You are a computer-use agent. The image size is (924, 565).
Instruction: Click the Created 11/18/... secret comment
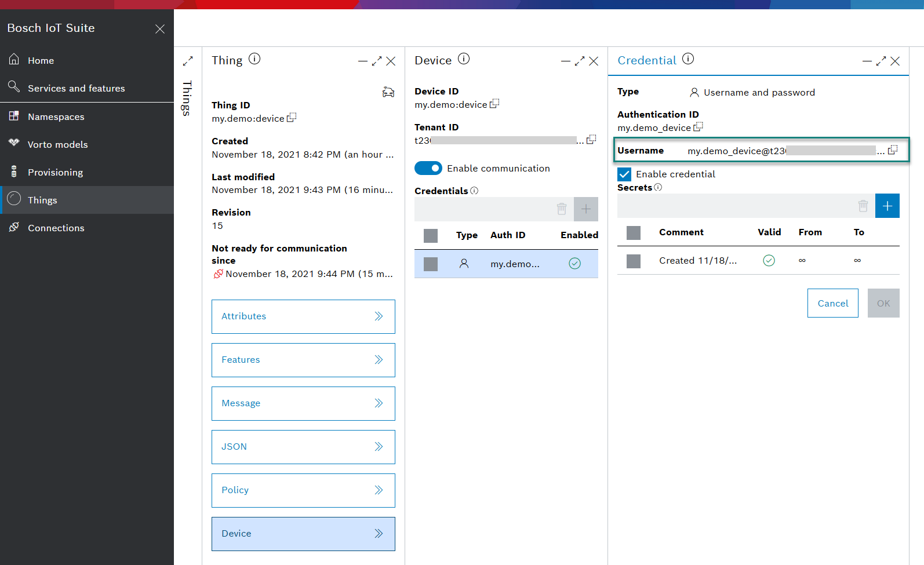[698, 261]
